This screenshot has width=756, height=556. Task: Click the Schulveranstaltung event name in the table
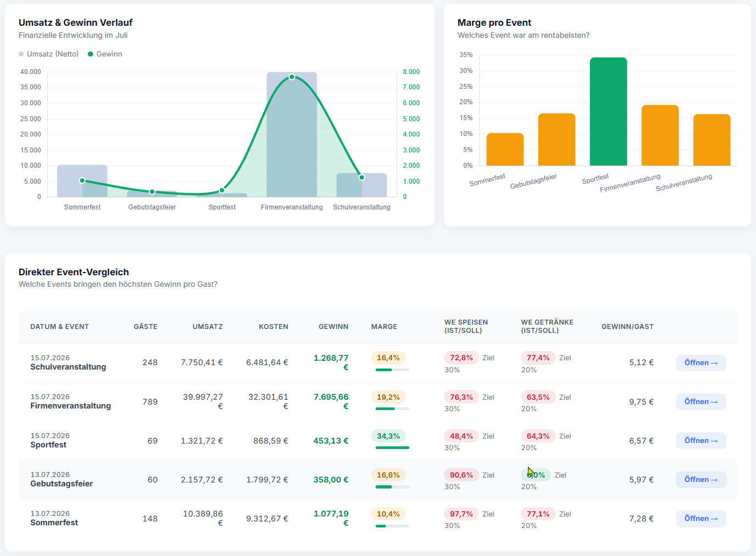[x=68, y=367]
